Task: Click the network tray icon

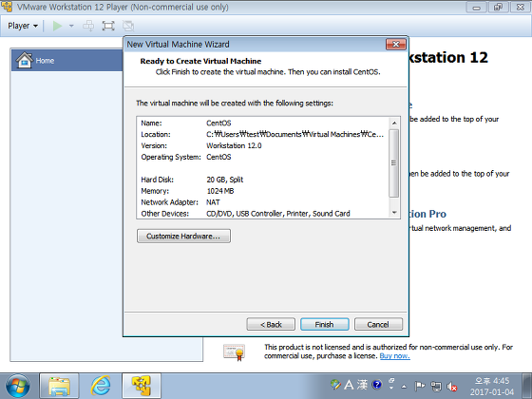Action: click(436, 386)
